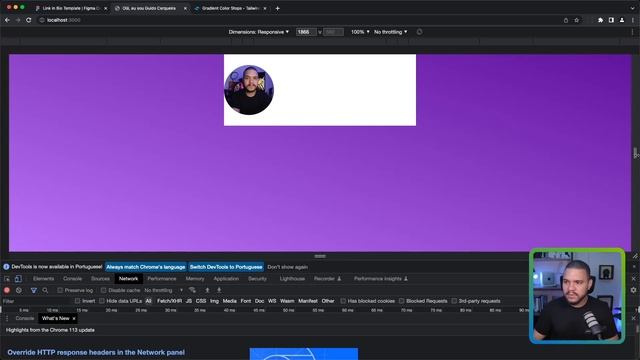Toggle the device toolbar icon
Image resolution: width=640 pixels, height=360 pixels.
click(18, 279)
